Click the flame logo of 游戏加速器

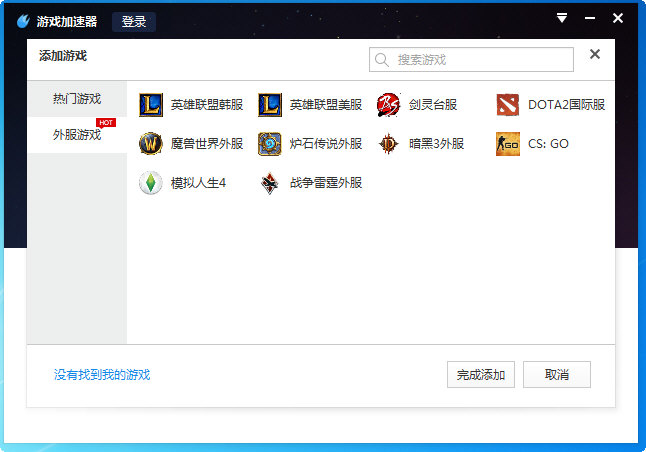pyautogui.click(x=23, y=21)
